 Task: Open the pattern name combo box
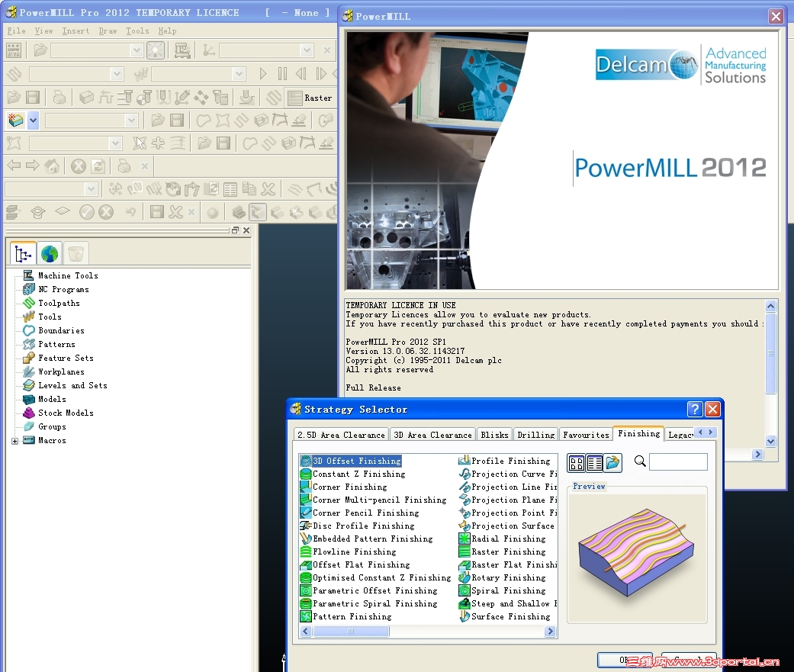[x=75, y=143]
